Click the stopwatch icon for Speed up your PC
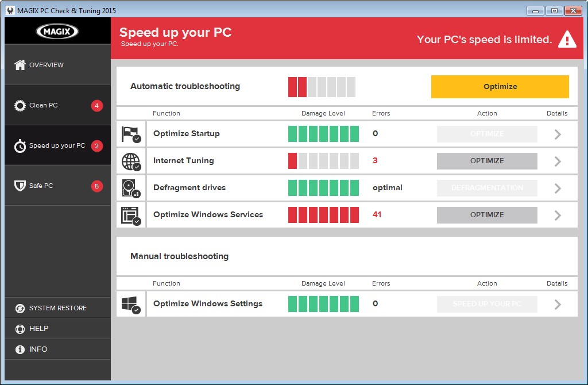 [20, 145]
